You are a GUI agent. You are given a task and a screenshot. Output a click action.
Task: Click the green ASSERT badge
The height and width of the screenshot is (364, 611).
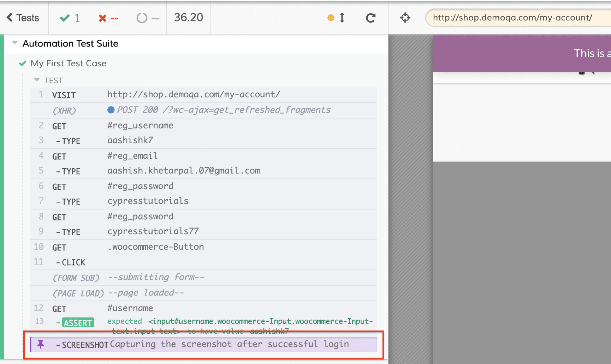(78, 323)
